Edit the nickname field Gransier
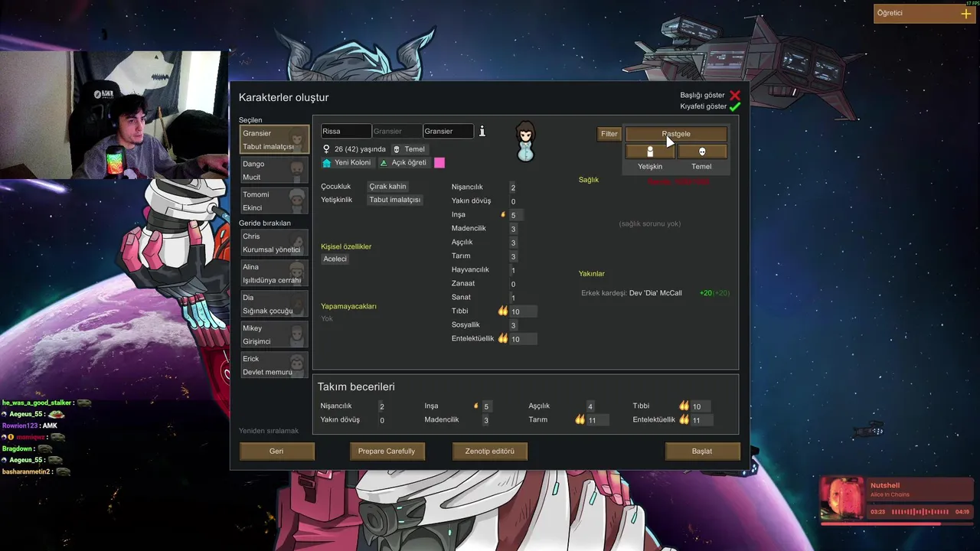Image resolution: width=980 pixels, height=551 pixels. tap(397, 132)
